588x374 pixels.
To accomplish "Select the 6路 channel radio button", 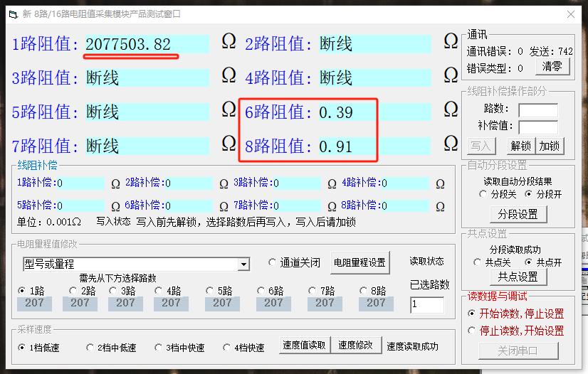I will tap(261, 291).
